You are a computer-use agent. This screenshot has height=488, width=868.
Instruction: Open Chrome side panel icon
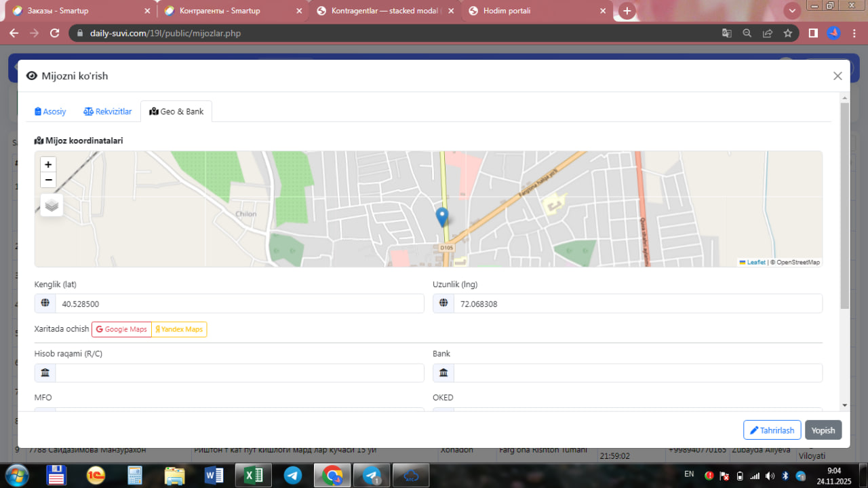pyautogui.click(x=813, y=33)
